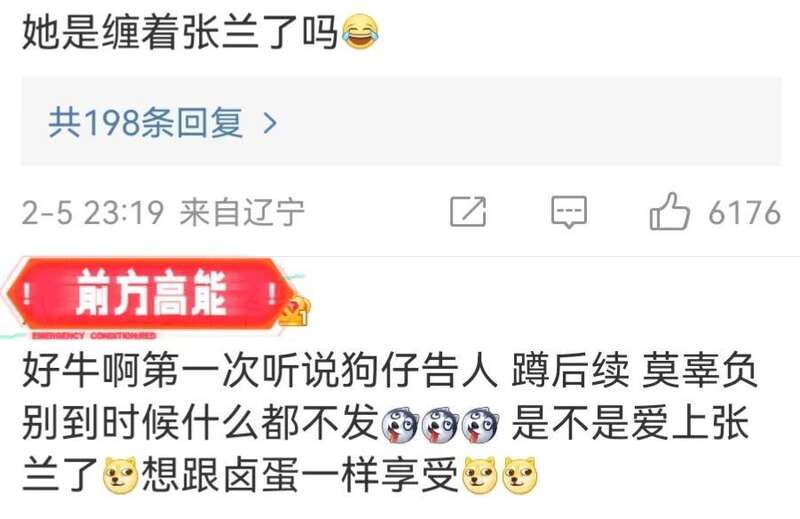800x519 pixels.
Task: Select the comment text 她是缠着张兰了吗
Action: [181, 32]
